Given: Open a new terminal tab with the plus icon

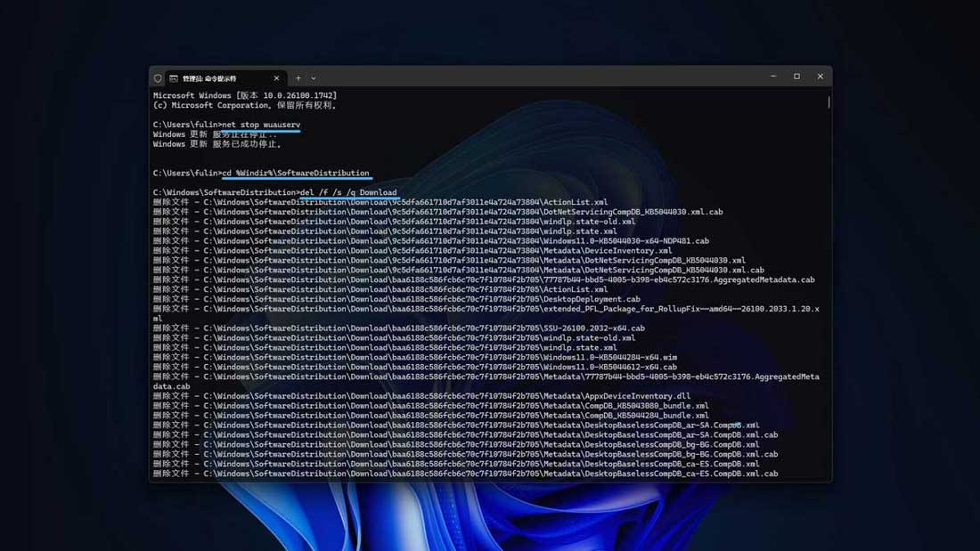Looking at the screenshot, I should (298, 77).
